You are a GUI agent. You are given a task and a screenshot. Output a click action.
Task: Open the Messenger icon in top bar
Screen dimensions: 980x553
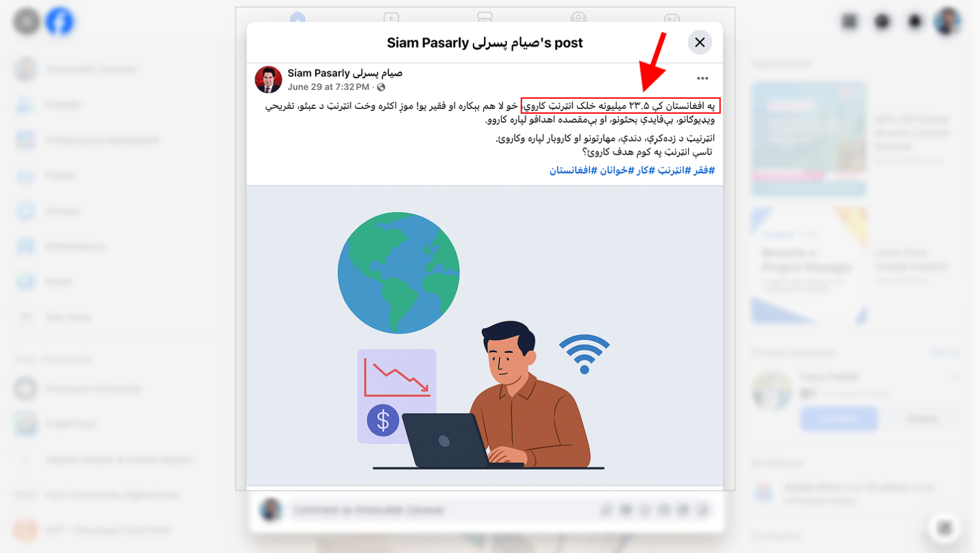click(883, 22)
